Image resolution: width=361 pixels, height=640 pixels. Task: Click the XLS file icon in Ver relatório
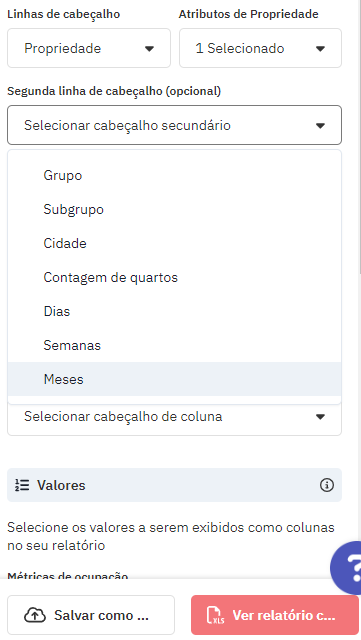216,615
